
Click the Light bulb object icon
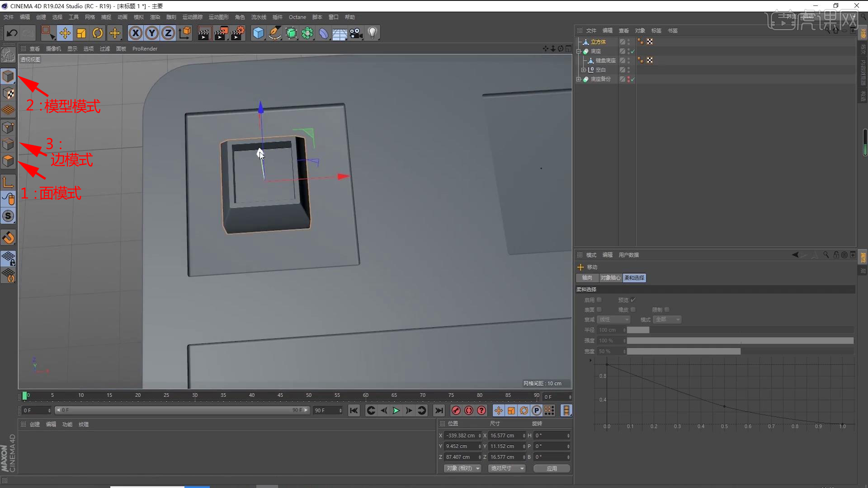pyautogui.click(x=373, y=33)
